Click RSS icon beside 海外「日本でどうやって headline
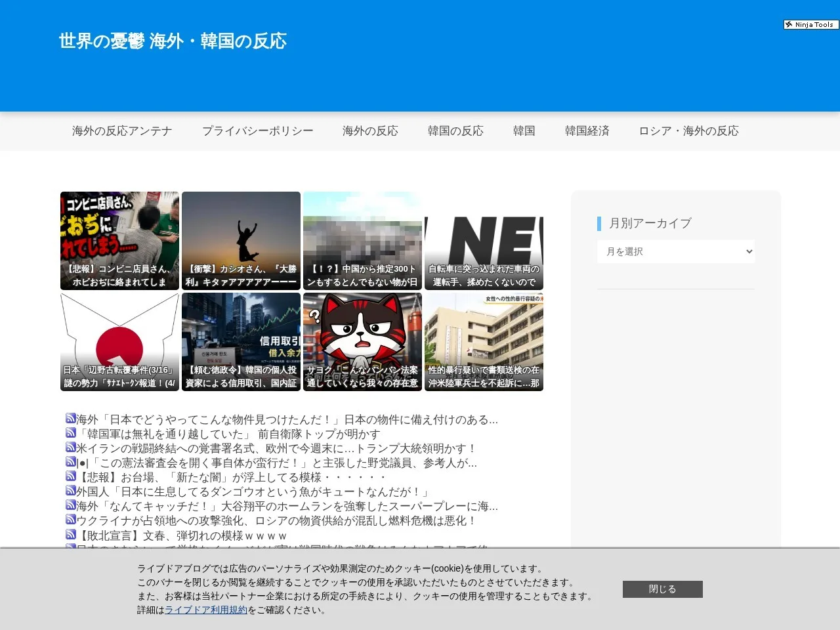The width and height of the screenshot is (840, 630). [71, 418]
